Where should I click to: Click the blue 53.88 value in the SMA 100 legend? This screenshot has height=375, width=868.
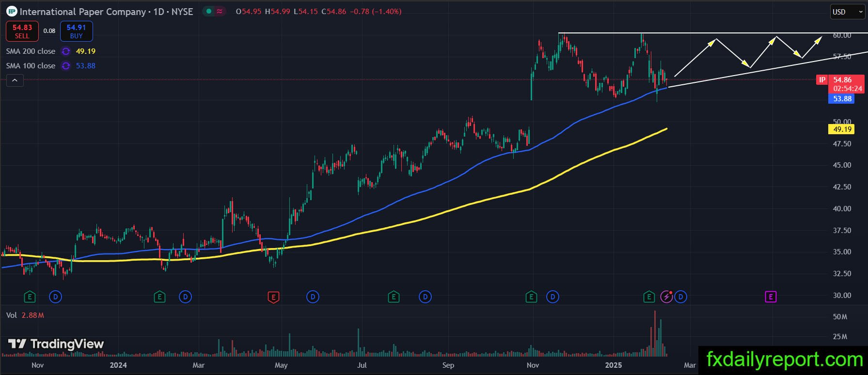[86, 66]
